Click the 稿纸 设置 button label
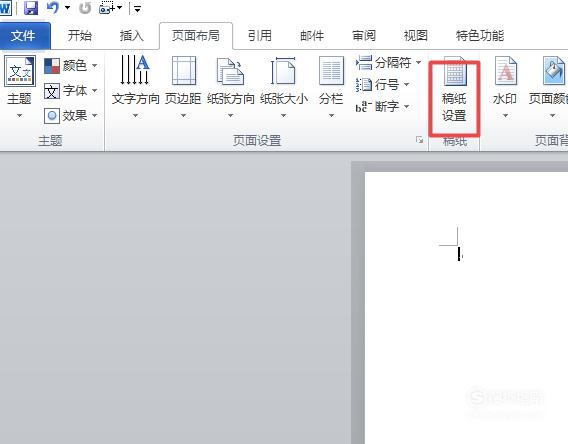 click(454, 107)
